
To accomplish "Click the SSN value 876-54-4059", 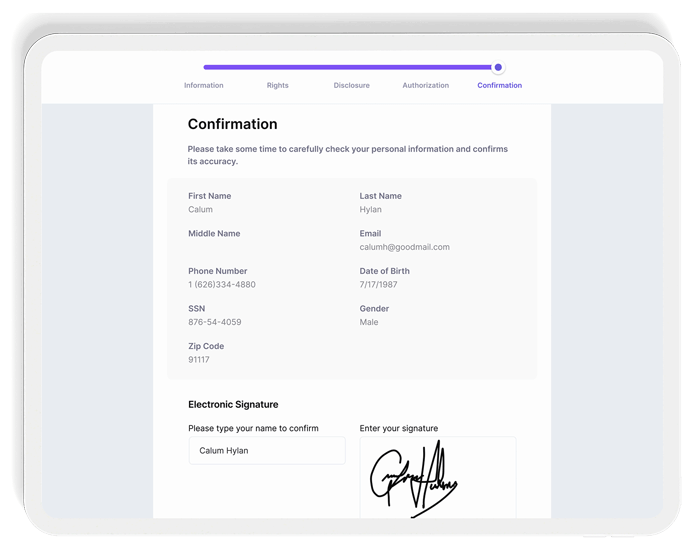I will click(214, 322).
